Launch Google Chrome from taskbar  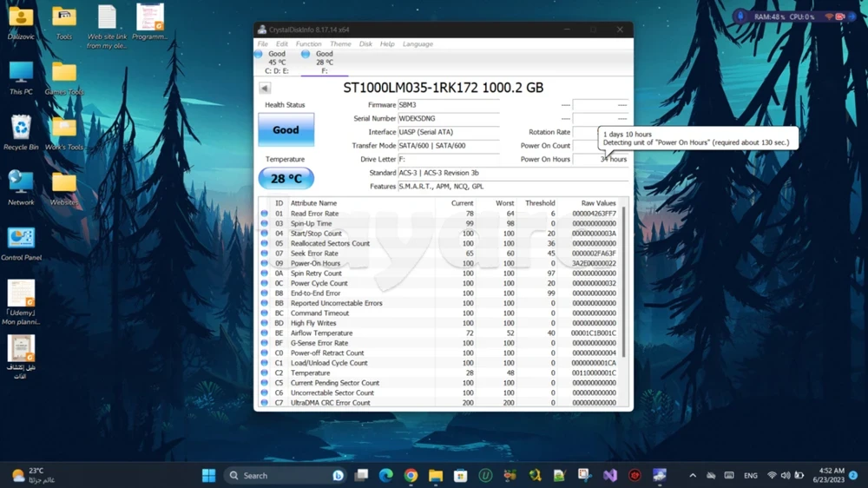click(x=411, y=476)
